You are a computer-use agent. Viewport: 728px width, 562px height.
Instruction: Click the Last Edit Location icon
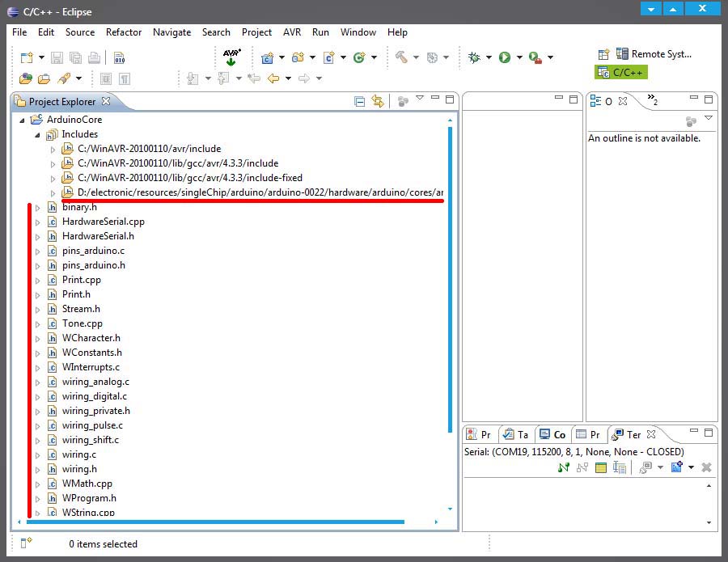(x=254, y=78)
